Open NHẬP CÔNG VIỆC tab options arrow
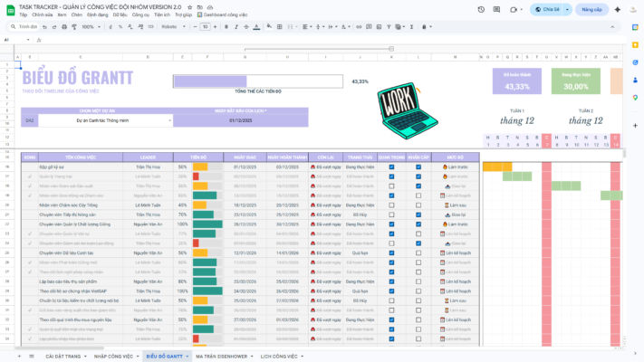The height and width of the screenshot is (362, 644). 138,357
